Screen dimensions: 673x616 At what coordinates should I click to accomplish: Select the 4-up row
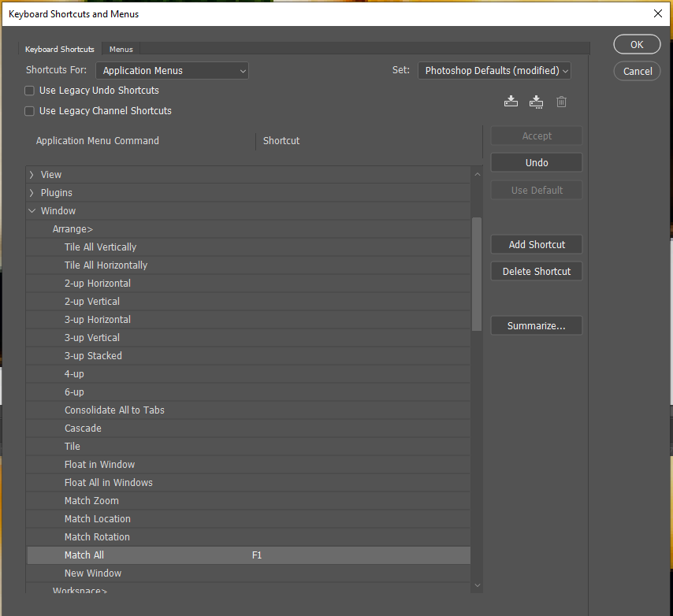click(248, 374)
